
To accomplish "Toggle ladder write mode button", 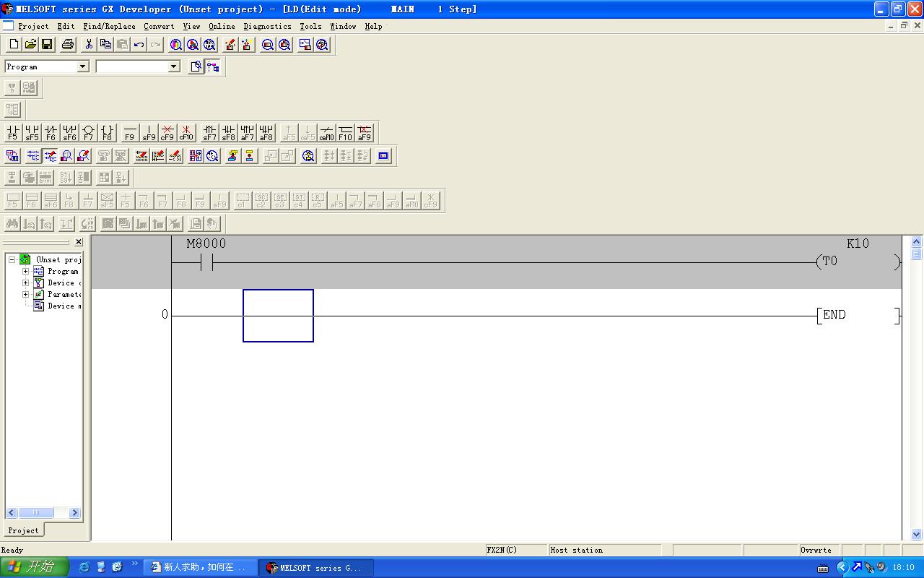I will (50, 156).
